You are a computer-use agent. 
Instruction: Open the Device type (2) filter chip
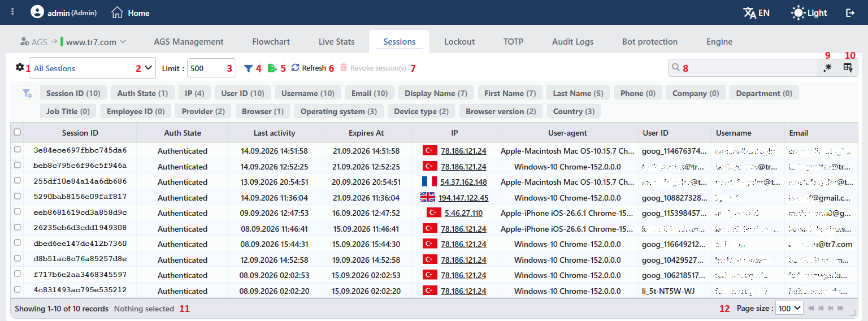[x=422, y=111]
